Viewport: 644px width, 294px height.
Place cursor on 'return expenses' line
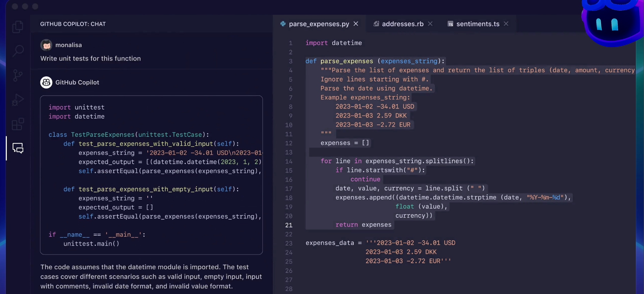tap(363, 225)
